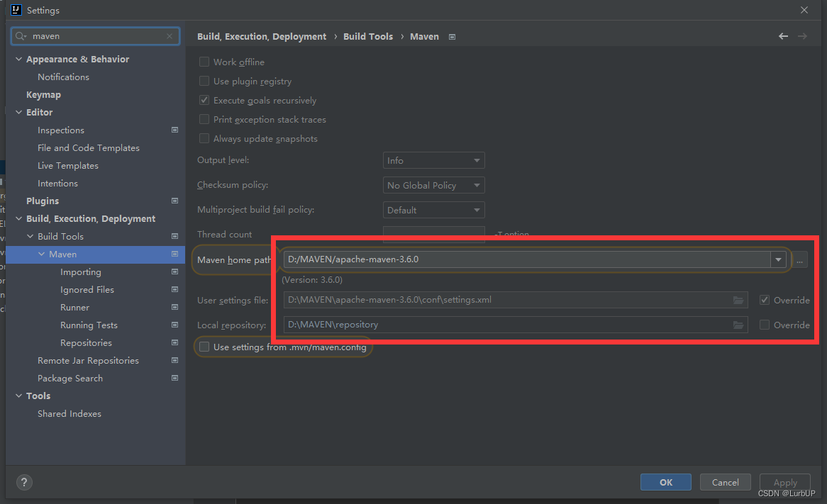Click the Local repository path field
The image size is (827, 504).
(516, 325)
